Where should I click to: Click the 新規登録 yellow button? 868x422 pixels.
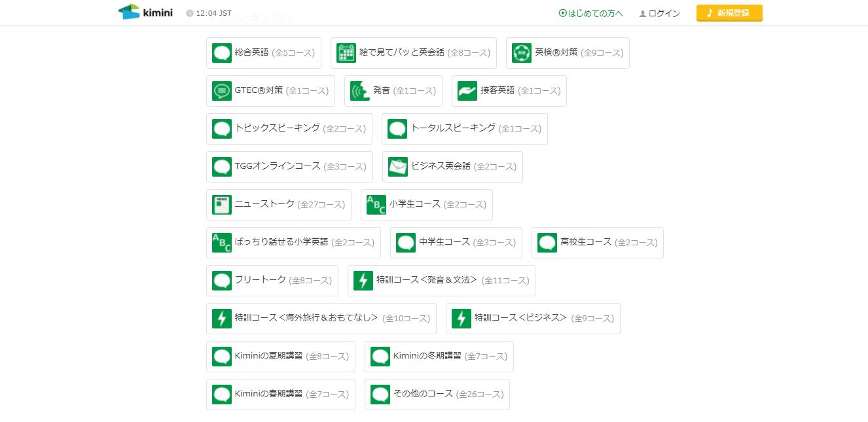tap(729, 13)
